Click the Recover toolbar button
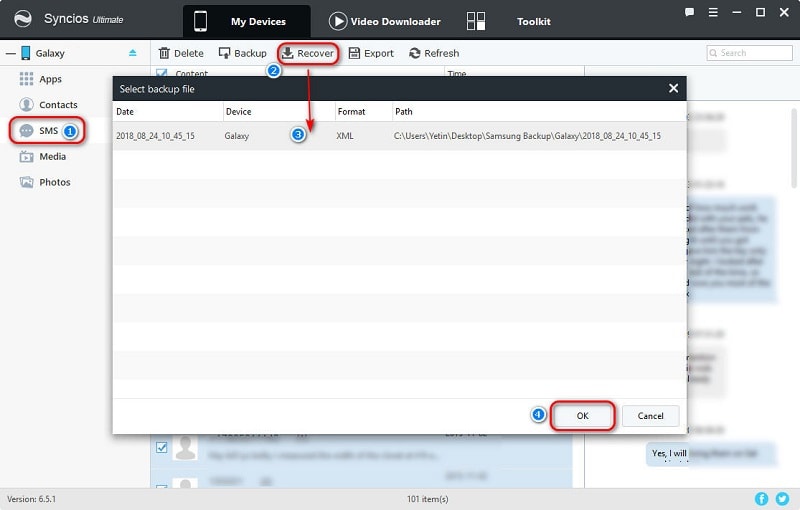This screenshot has width=800, height=510. pyautogui.click(x=308, y=53)
